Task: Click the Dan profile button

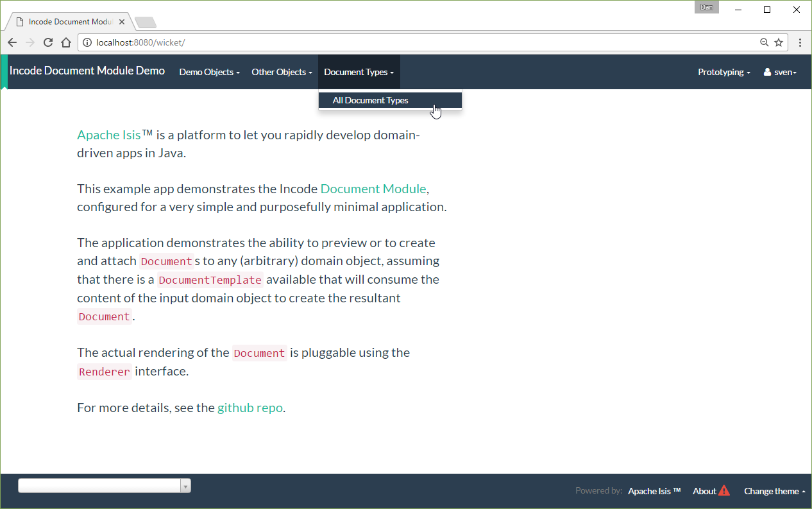Action: click(706, 8)
